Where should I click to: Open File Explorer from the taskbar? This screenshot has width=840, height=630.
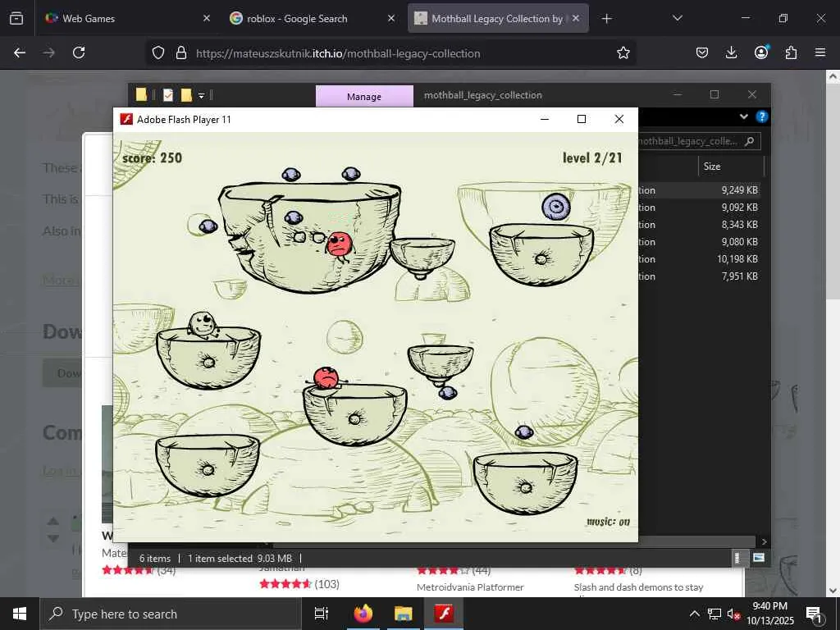click(x=404, y=614)
